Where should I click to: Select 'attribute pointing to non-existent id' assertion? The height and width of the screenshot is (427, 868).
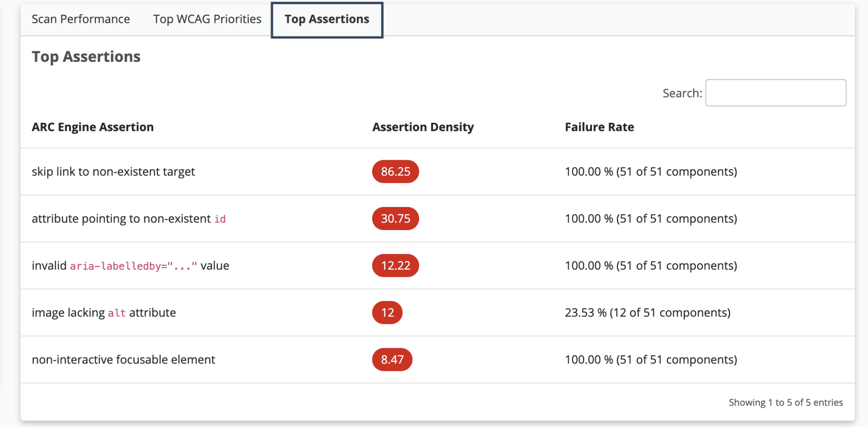point(128,219)
